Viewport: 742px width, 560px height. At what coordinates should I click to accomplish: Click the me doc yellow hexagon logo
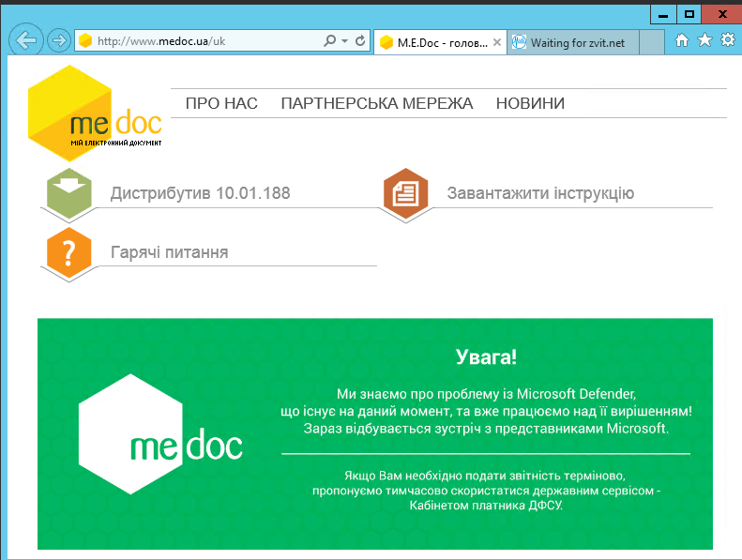[95, 114]
